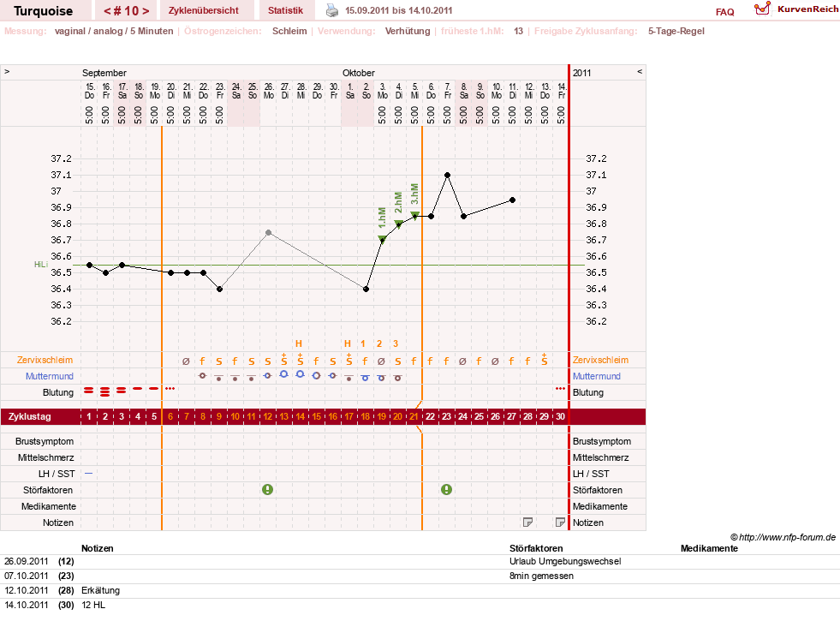Click the orange H above cycle day 17
840x633 pixels.
point(348,343)
